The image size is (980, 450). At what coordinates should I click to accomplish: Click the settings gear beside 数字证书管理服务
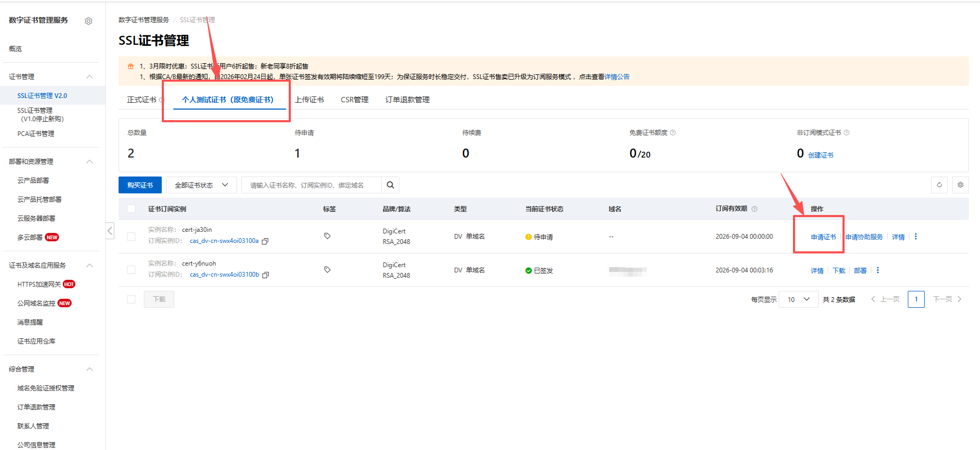[89, 21]
